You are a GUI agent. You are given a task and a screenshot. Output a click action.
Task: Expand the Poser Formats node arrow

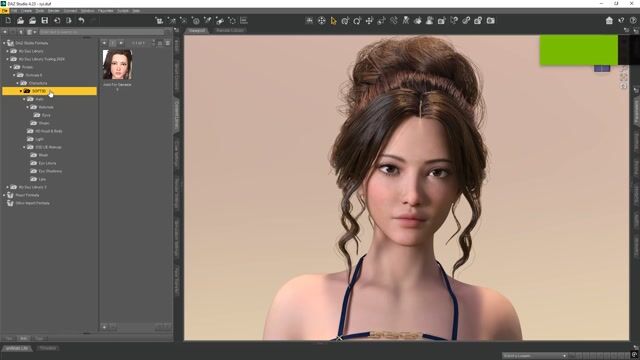pyautogui.click(x=4, y=195)
